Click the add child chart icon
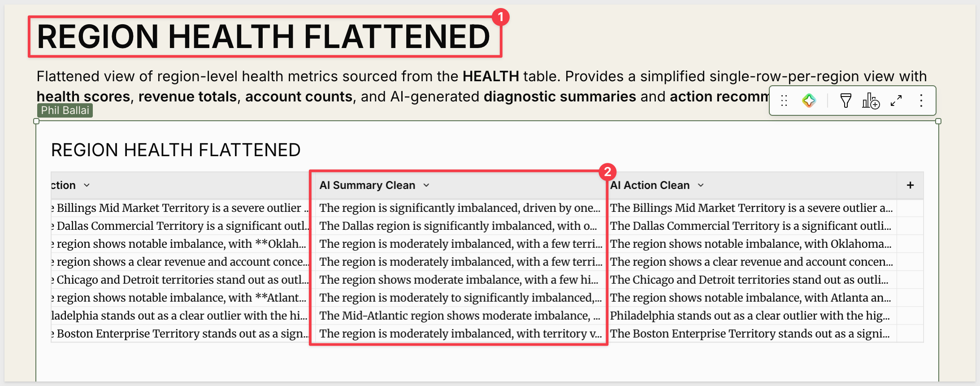The image size is (980, 386). 871,101
